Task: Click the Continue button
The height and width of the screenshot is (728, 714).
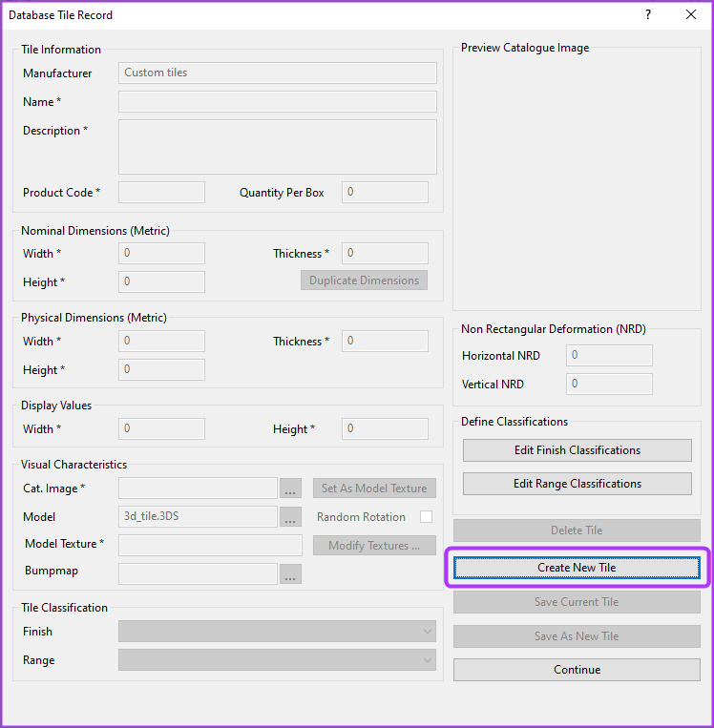Action: 577,670
